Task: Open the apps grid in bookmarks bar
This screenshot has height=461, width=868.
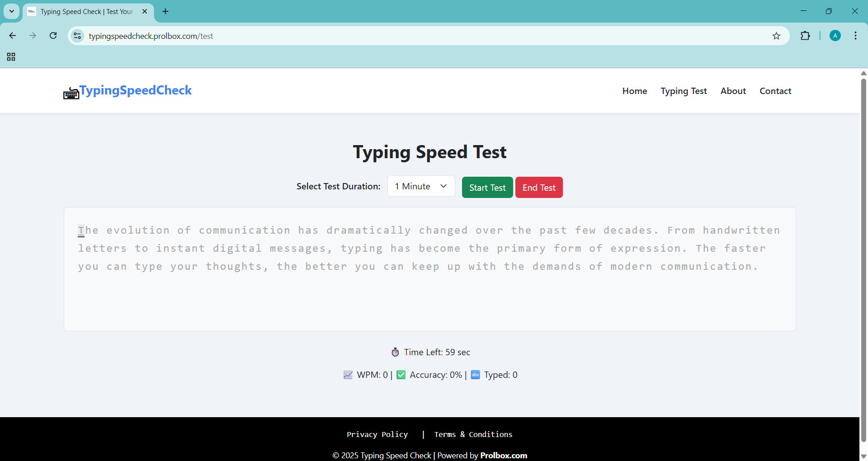Action: coord(11,57)
